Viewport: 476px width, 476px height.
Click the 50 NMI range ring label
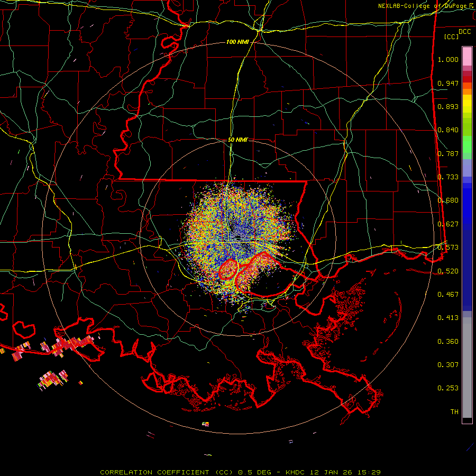point(237,140)
